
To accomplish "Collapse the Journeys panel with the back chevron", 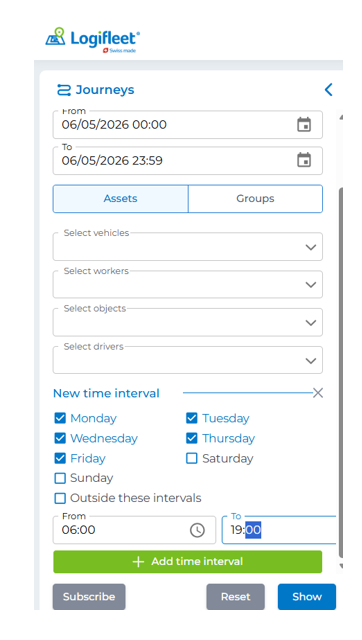I will click(x=329, y=89).
